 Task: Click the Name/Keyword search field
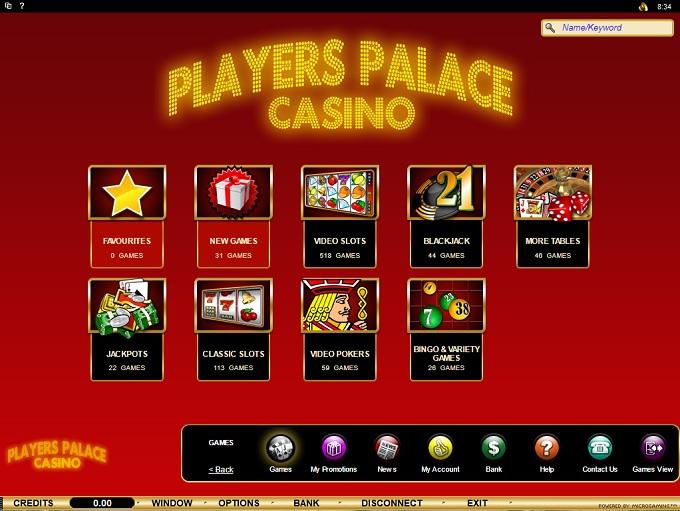coord(607,28)
